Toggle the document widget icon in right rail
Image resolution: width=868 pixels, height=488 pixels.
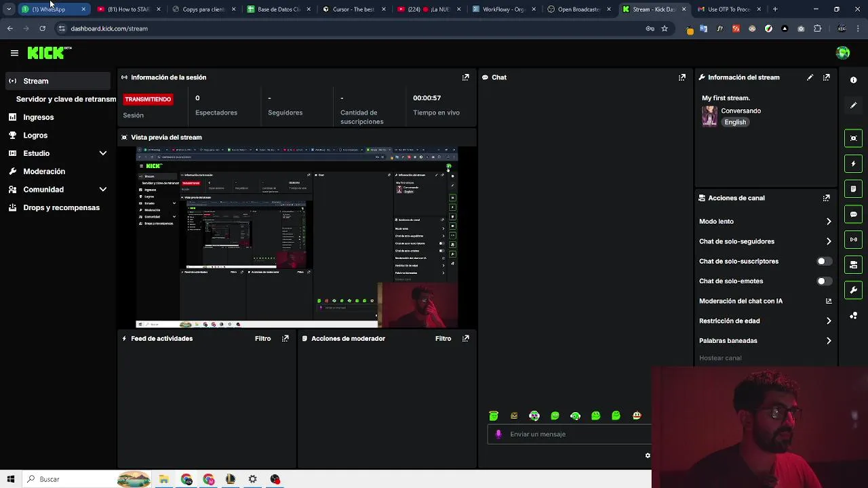854,188
